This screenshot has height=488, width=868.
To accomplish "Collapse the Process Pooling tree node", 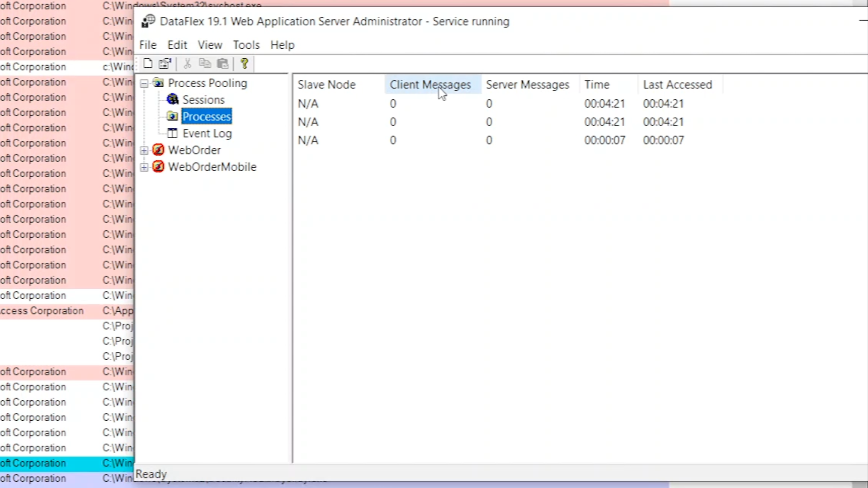I will tap(144, 84).
